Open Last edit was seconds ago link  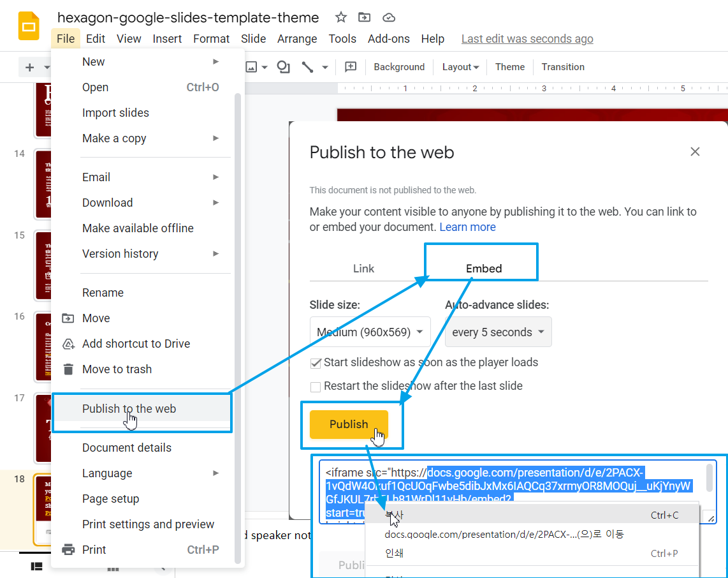(527, 38)
